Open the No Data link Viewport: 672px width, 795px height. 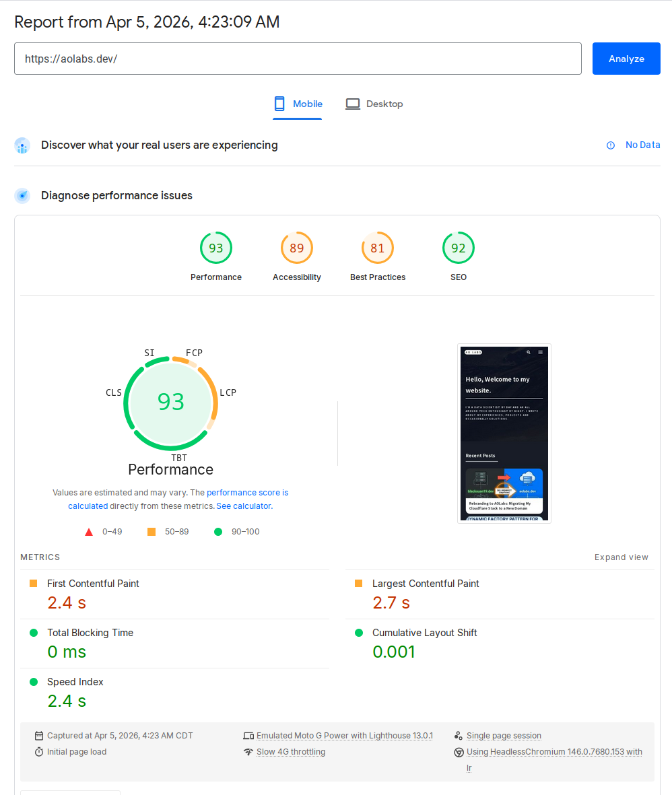point(643,145)
